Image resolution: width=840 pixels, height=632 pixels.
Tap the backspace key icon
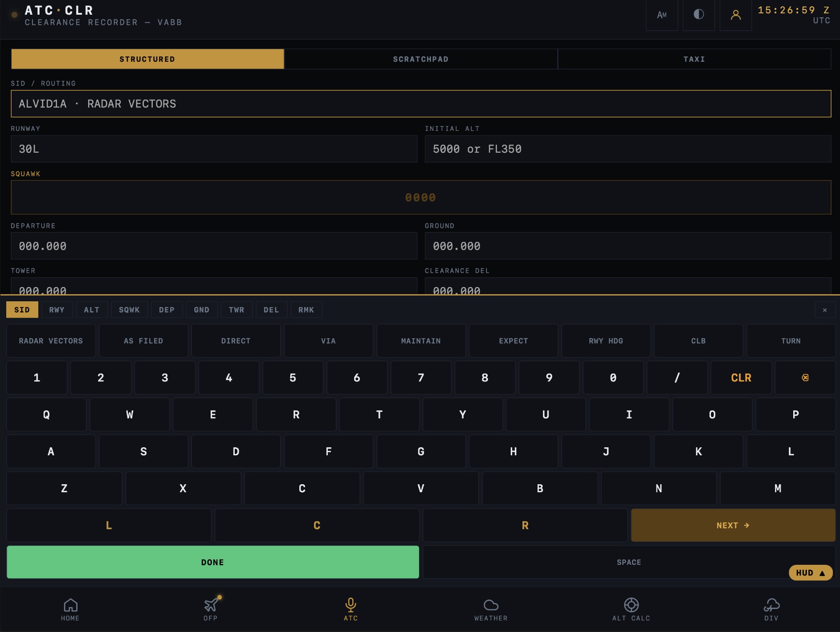(x=805, y=377)
